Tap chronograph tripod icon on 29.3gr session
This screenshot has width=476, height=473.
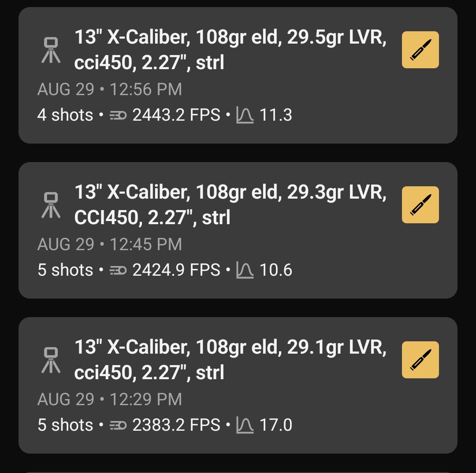pyautogui.click(x=51, y=205)
